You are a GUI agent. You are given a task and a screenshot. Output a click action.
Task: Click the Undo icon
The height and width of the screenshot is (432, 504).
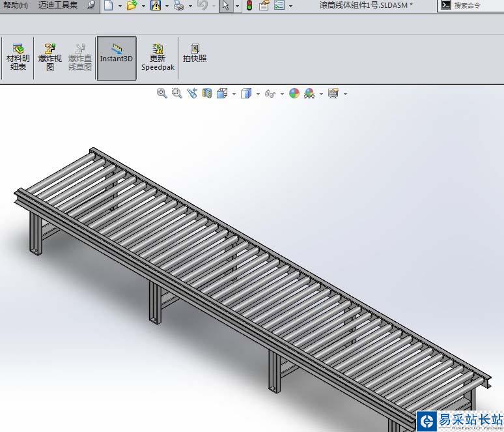tap(202, 5)
